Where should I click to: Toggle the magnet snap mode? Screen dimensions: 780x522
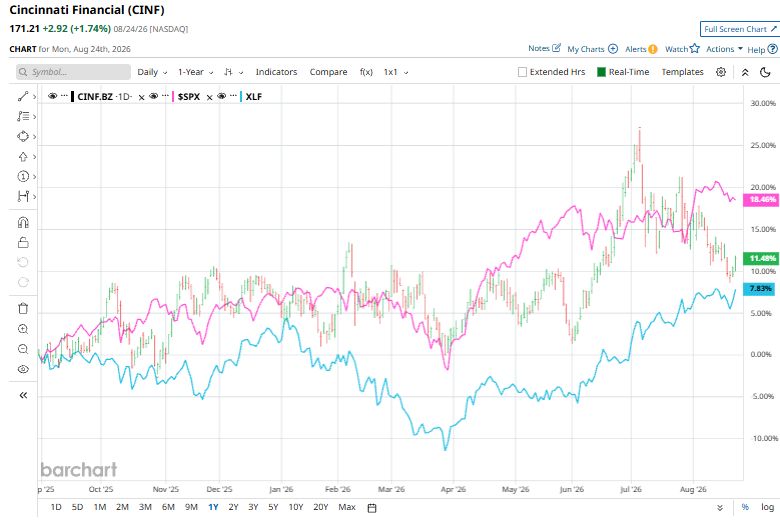(23, 222)
